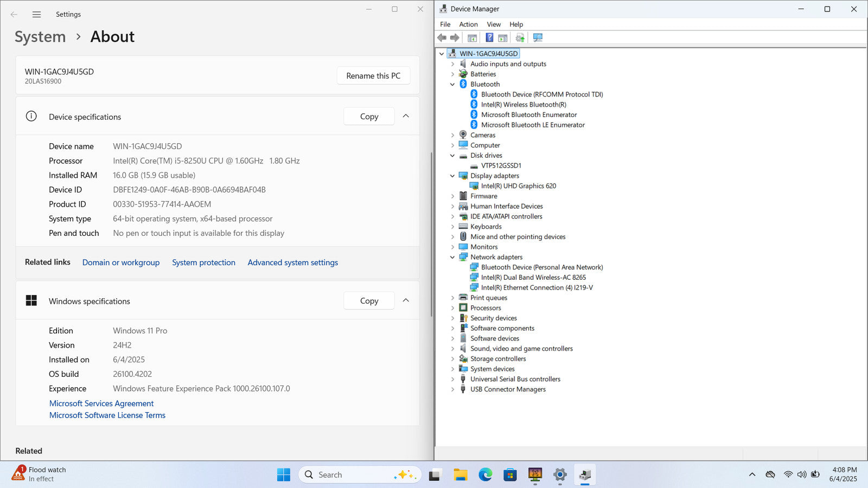Click the Update device driver toolbar icon
Viewport: 868px width, 488px height.
(520, 37)
